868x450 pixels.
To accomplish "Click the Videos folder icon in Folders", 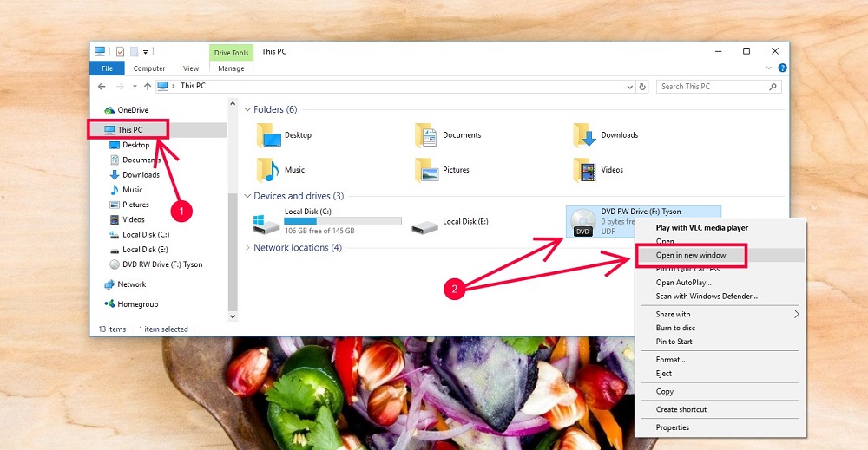I will [584, 170].
